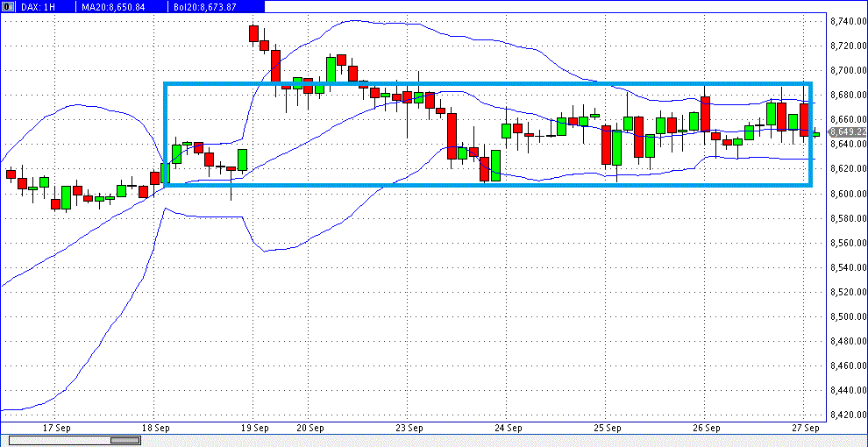Click the 18 Sep date label
Viewport: 868px width, 447px height.
tap(155, 428)
